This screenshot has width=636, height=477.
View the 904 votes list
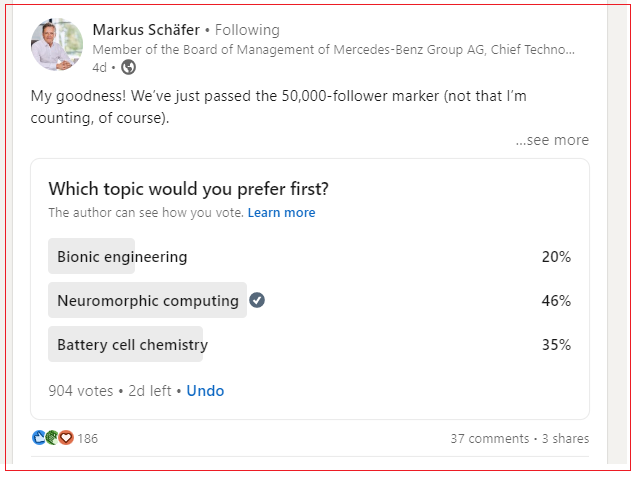(82, 391)
